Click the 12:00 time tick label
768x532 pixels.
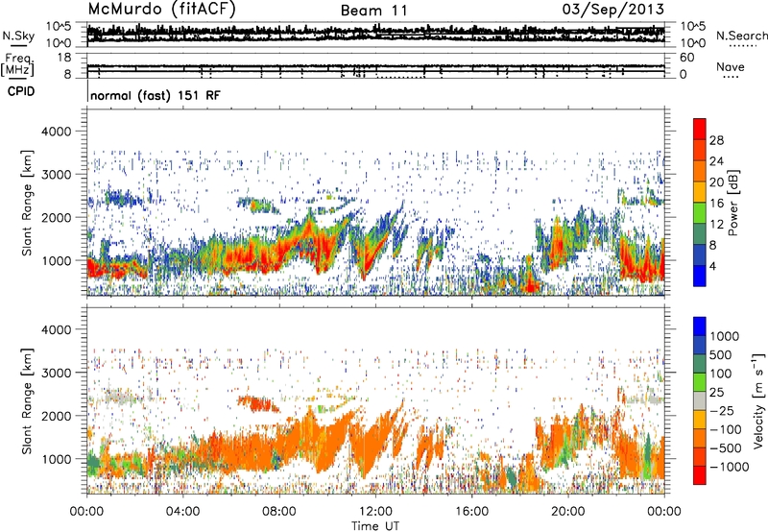click(x=375, y=512)
